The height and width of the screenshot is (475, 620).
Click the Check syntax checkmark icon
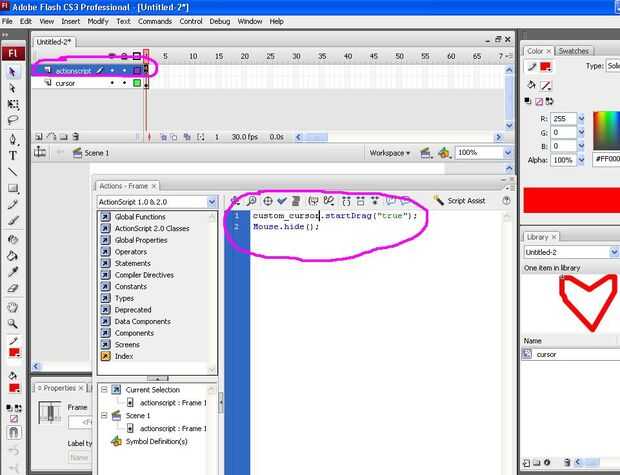point(282,201)
